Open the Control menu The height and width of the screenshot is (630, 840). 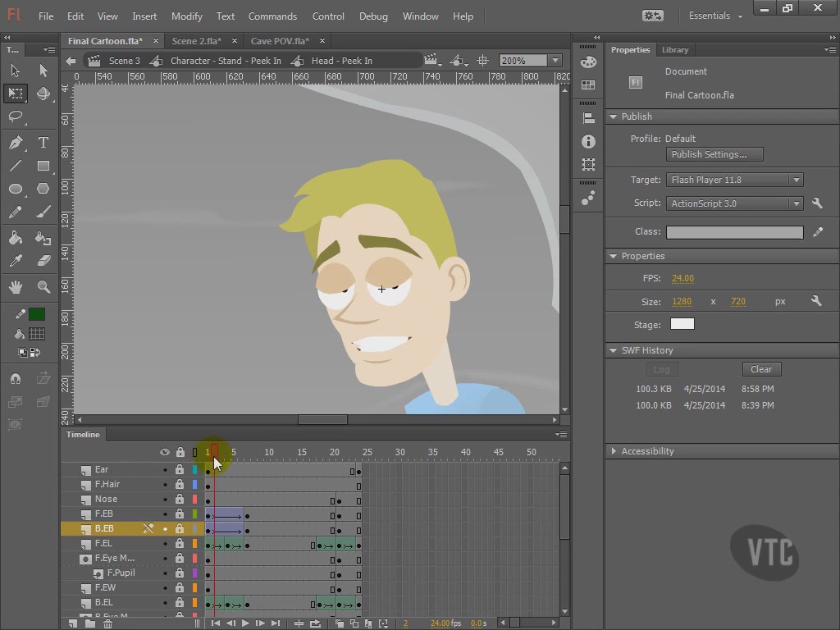pos(328,16)
